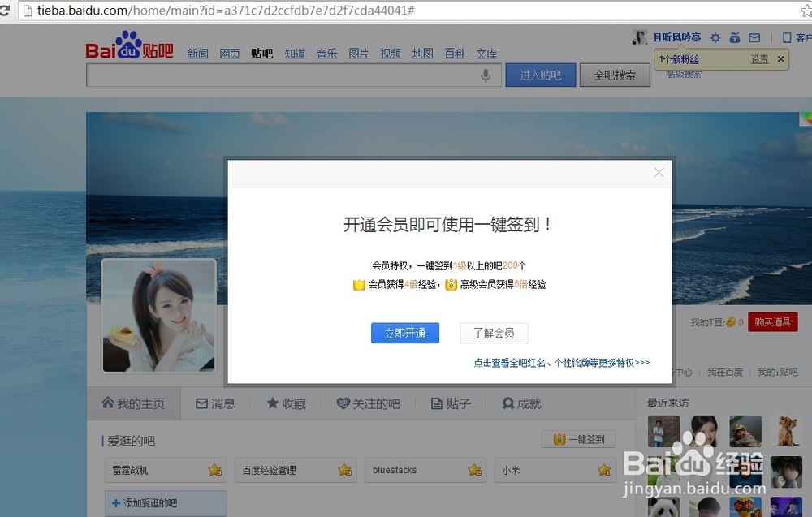Open 百科 in the top navigation
Viewport: 812px width, 517px height.
[455, 54]
